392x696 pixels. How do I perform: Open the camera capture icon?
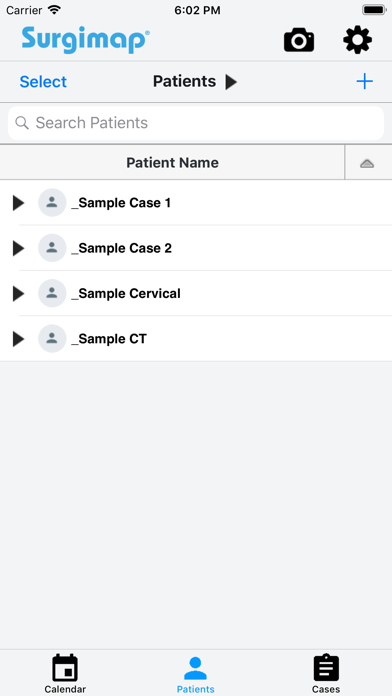pos(299,40)
